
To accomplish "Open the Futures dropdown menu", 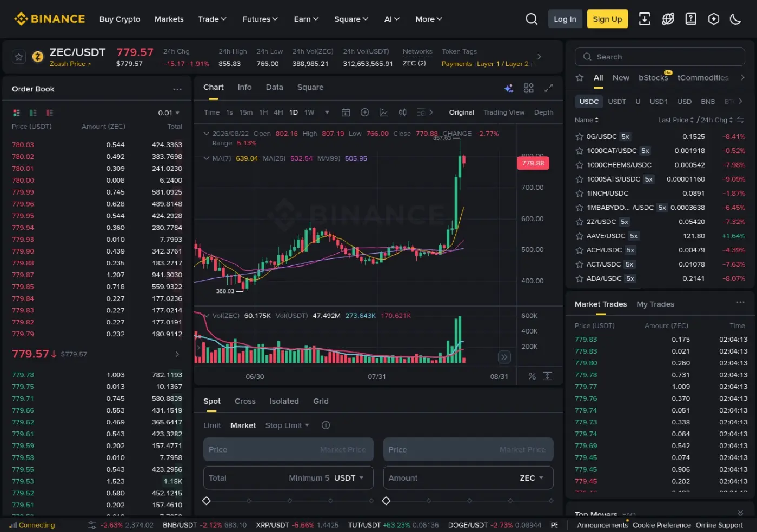I will click(260, 19).
